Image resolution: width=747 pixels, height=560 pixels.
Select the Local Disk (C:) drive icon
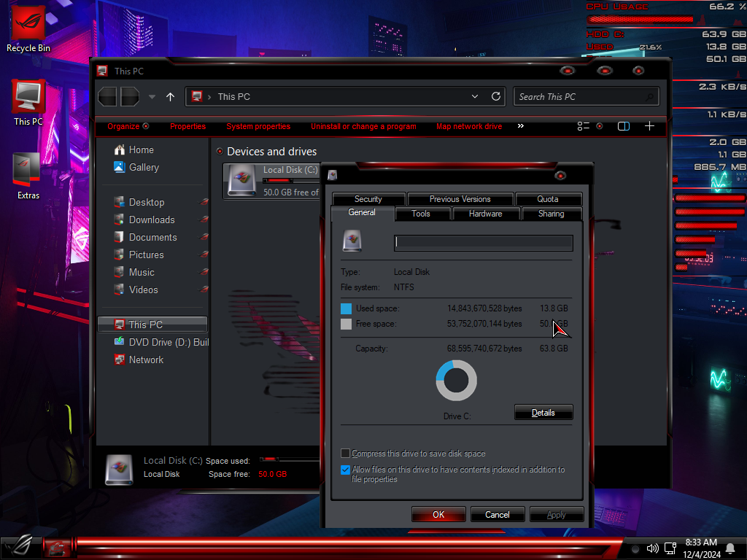click(242, 181)
